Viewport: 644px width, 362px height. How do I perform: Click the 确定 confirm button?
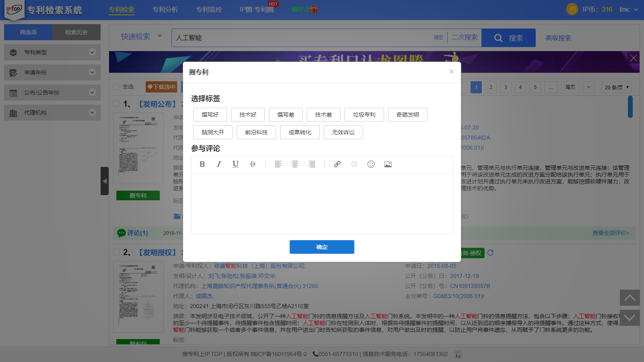tap(322, 247)
